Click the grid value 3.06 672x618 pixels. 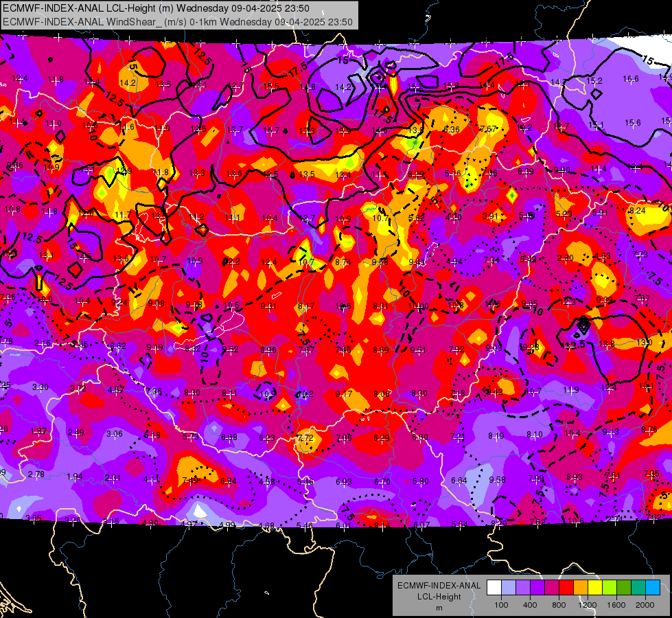pyautogui.click(x=115, y=433)
